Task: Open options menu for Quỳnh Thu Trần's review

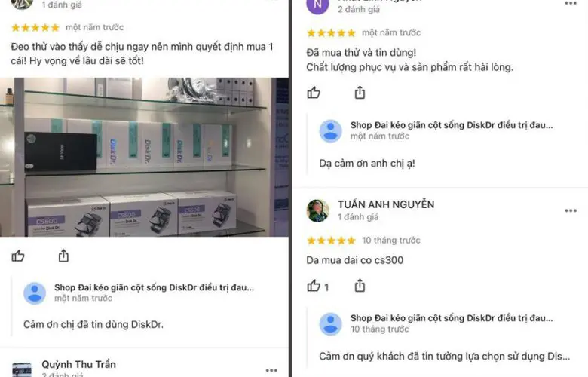Action: 271,371
